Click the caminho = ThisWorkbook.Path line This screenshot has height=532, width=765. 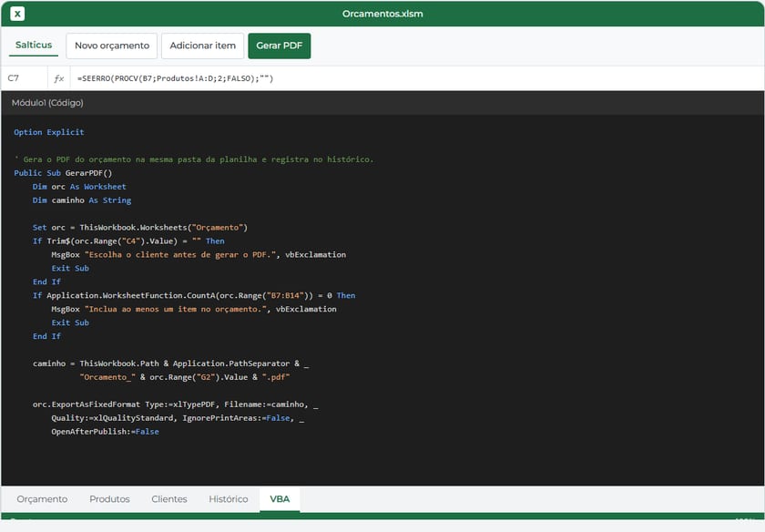coord(171,363)
